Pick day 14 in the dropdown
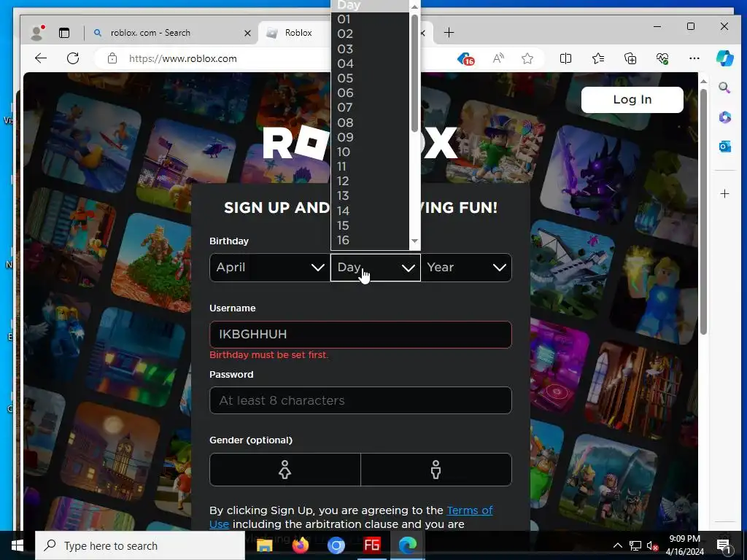The width and height of the screenshot is (747, 560). pos(370,211)
